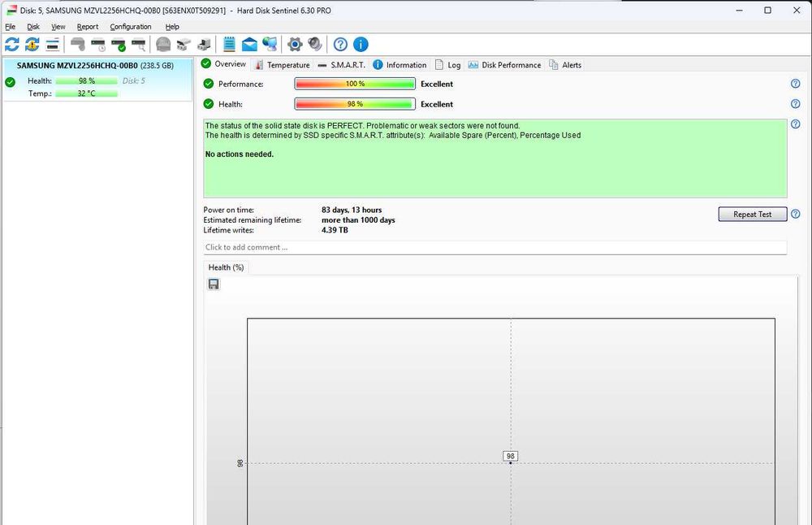812x525 pixels.
Task: Open the Configuration menu
Action: (131, 27)
